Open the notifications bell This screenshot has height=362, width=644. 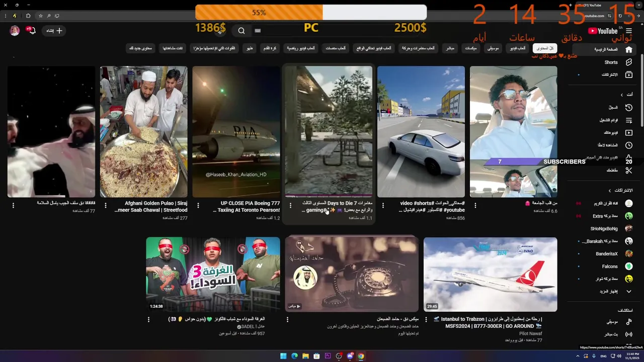coord(31,31)
